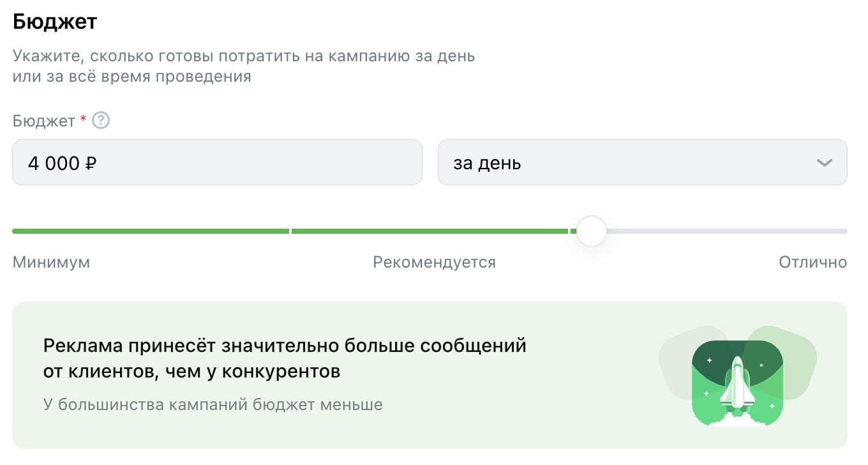Click the second green slider segment

point(429,231)
